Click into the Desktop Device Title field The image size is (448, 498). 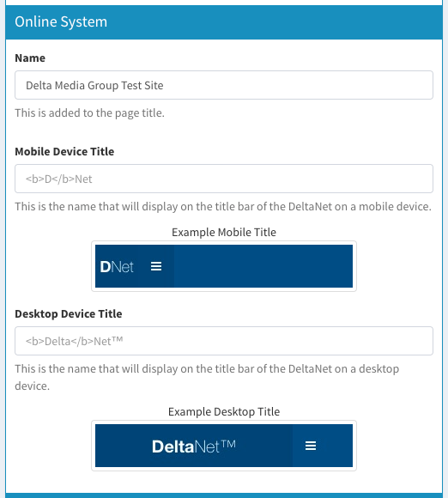click(x=224, y=341)
